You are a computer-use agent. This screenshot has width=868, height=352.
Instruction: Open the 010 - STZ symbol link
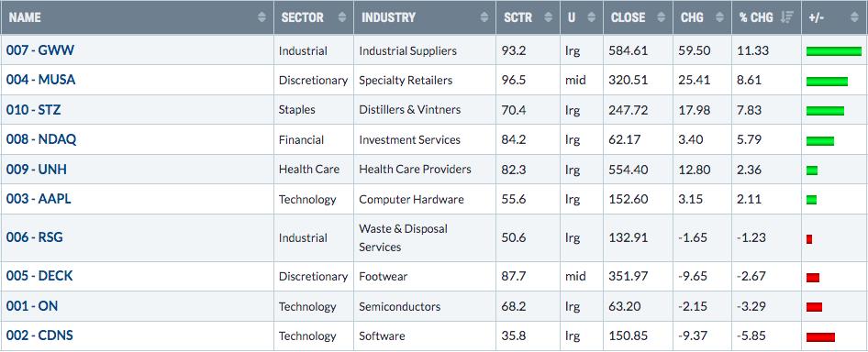[33, 110]
